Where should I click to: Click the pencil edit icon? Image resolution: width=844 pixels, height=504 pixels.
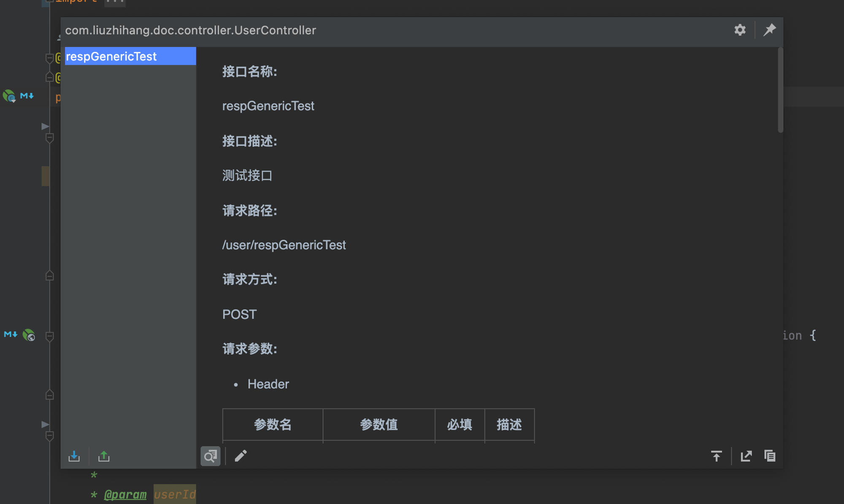tap(241, 456)
